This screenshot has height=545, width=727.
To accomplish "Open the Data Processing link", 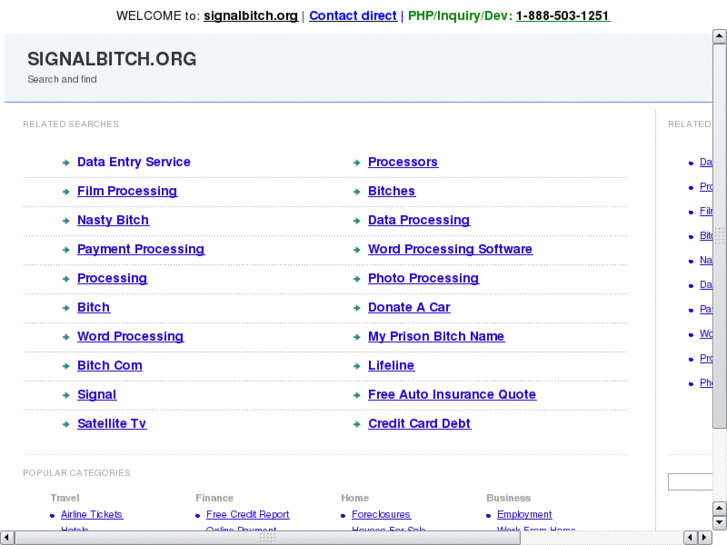I will click(419, 220).
